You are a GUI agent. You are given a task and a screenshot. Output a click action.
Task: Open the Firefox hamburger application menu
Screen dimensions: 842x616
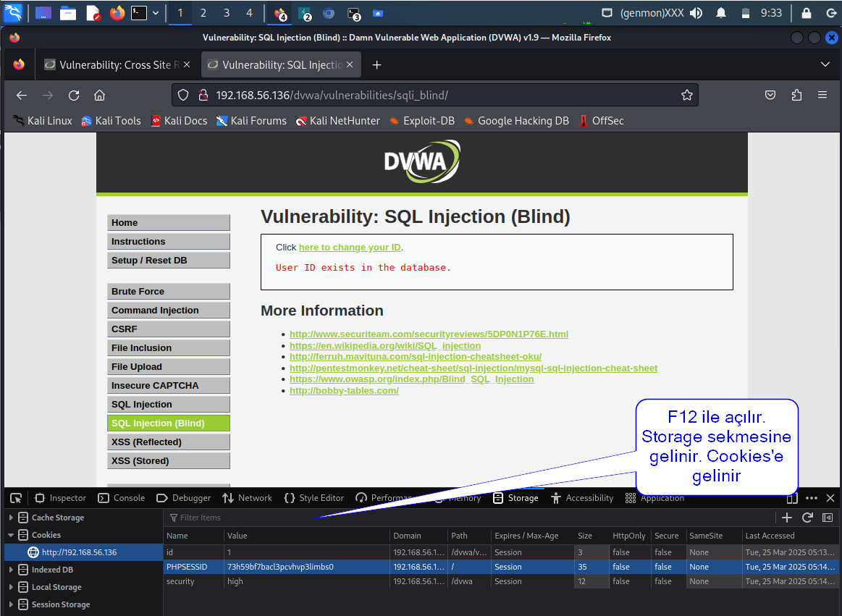pyautogui.click(x=822, y=95)
